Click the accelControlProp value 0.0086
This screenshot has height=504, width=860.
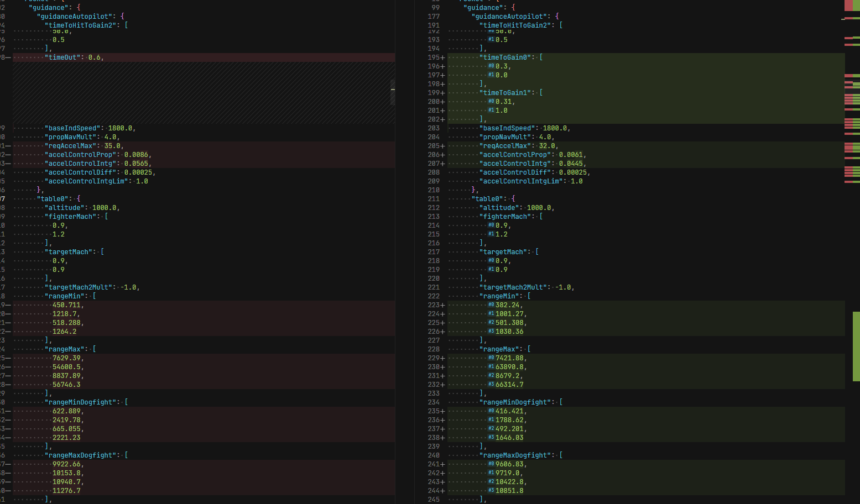pos(137,155)
